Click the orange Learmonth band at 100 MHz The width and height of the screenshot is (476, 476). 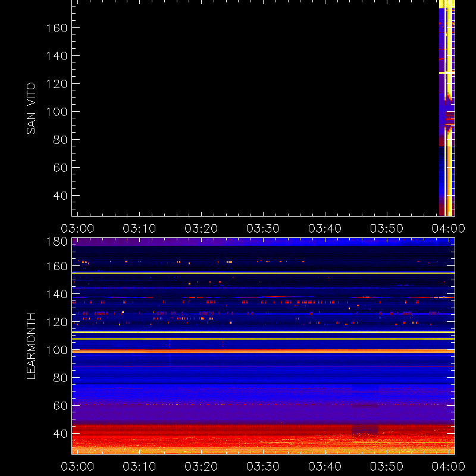[x=263, y=351]
